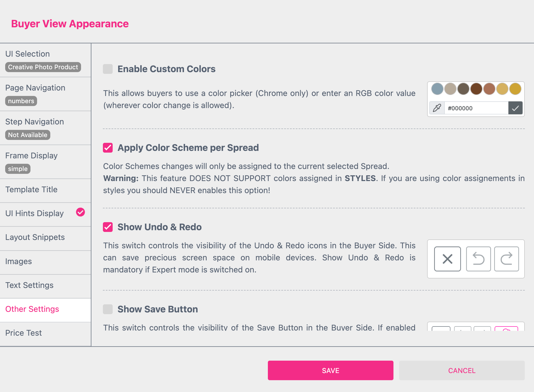Click the pink checkmark badge on UI Hints Display
This screenshot has height=392, width=534.
click(x=80, y=212)
